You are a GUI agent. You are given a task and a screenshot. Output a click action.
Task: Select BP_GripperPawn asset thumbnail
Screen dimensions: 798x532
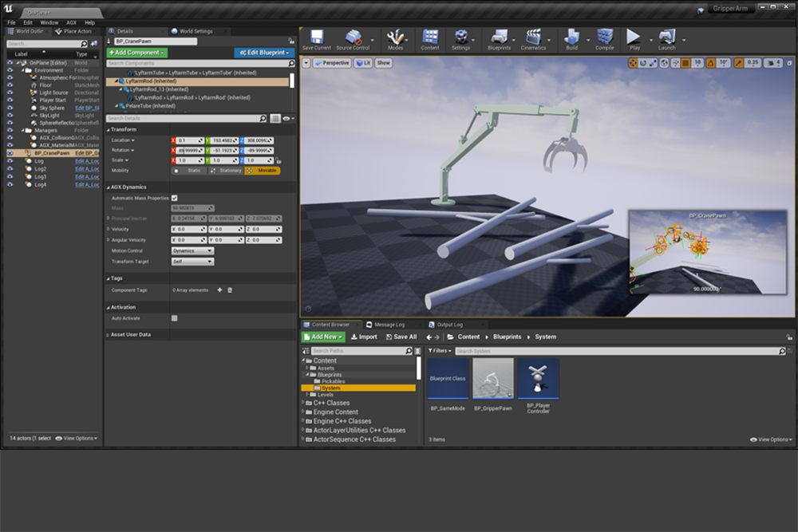(492, 378)
